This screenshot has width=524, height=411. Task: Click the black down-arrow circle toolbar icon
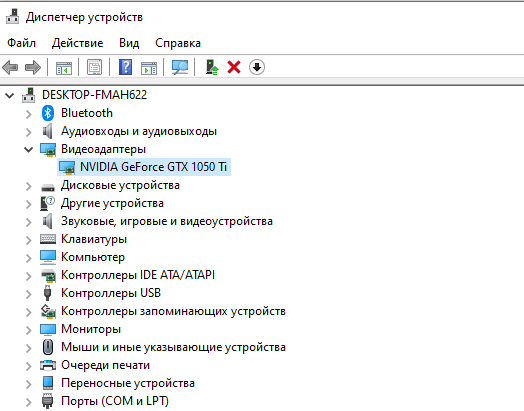pos(257,67)
